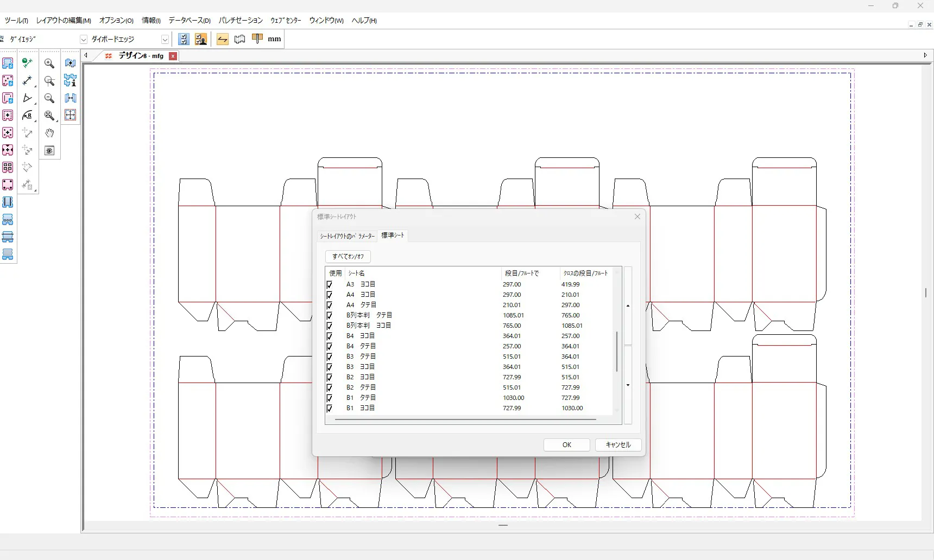
Task: Open the ダイボードエッジ dropdown
Action: (165, 40)
